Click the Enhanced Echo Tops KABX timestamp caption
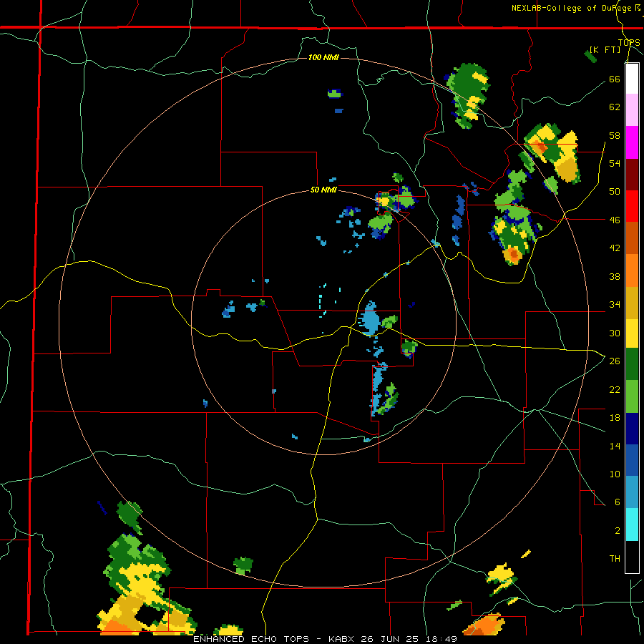 325,639
